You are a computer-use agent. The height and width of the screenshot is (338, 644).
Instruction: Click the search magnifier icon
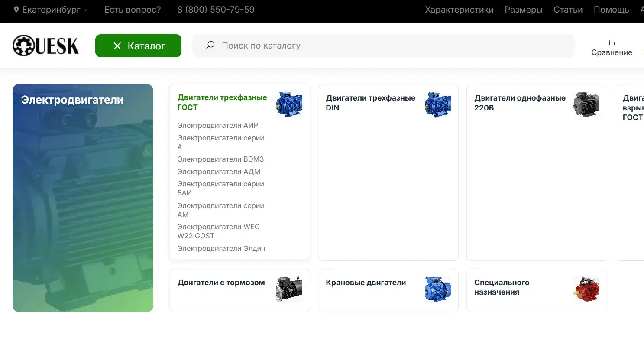[x=210, y=45]
